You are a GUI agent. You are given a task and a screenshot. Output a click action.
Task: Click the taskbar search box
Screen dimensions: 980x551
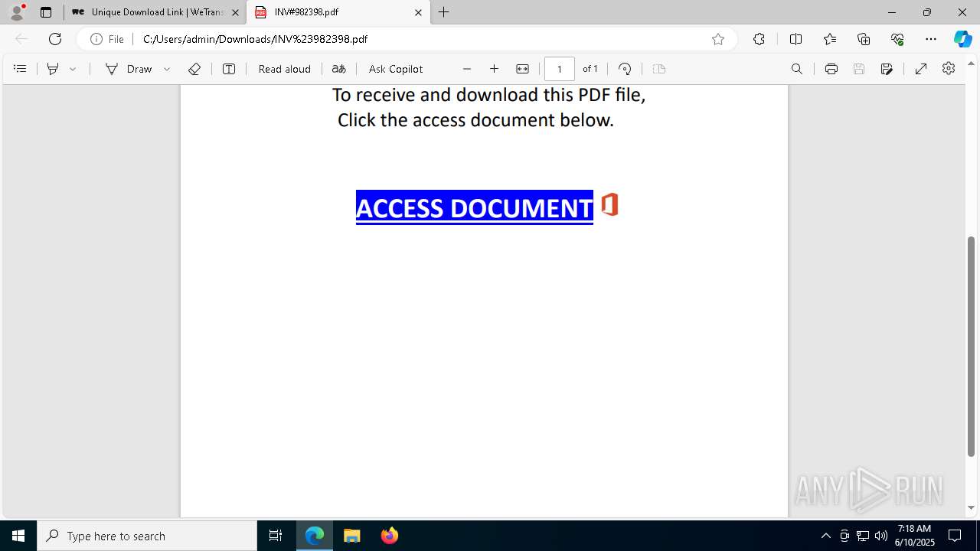(x=147, y=536)
